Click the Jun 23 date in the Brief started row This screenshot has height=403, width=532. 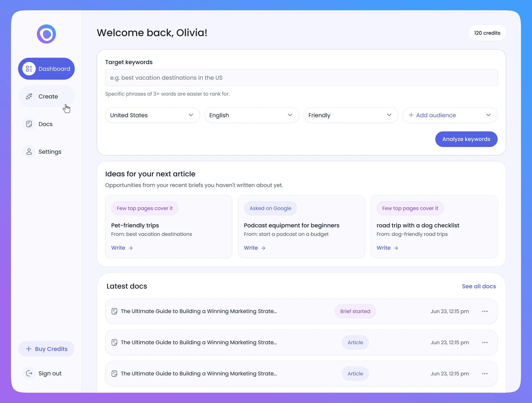point(450,311)
